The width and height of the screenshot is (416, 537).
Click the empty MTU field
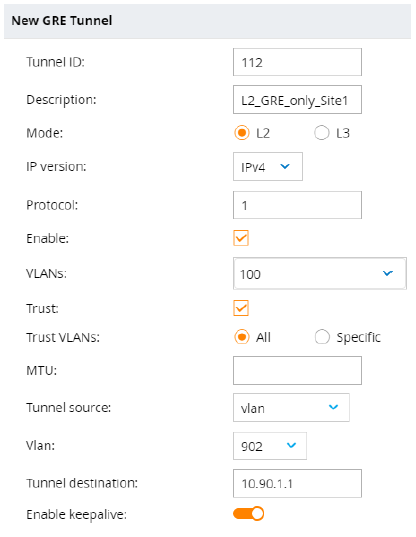pos(297,371)
